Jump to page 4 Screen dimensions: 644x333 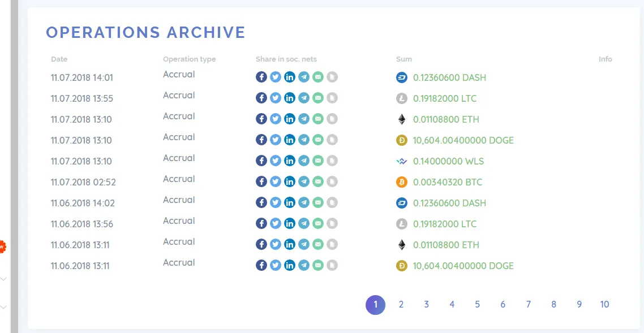pos(452,305)
